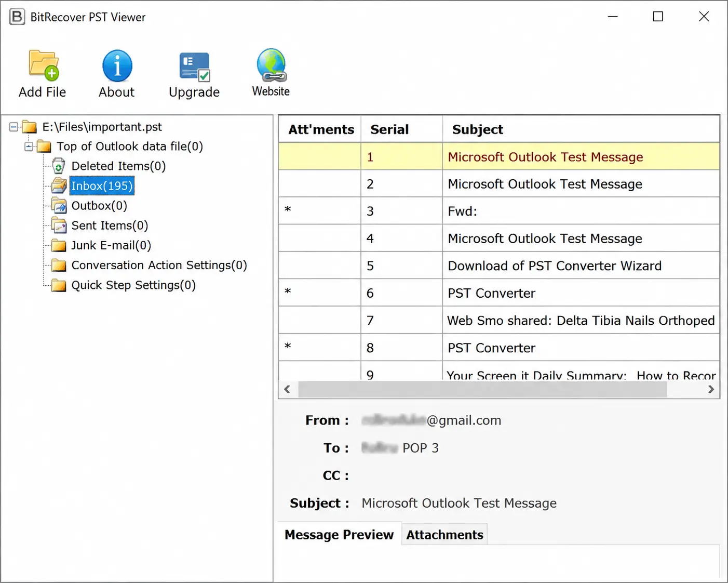Screen dimensions: 728x583
Task: Select the important.pst root folder icon
Action: pos(29,127)
